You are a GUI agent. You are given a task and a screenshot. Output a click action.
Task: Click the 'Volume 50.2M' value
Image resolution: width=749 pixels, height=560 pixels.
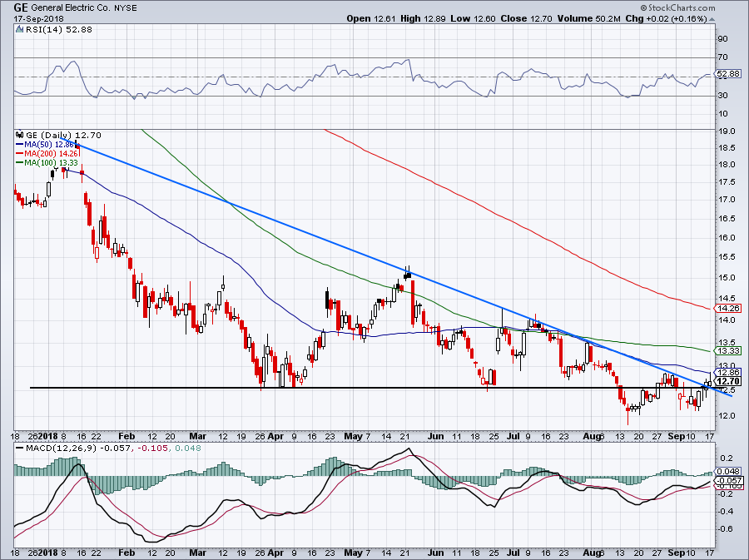pos(588,18)
